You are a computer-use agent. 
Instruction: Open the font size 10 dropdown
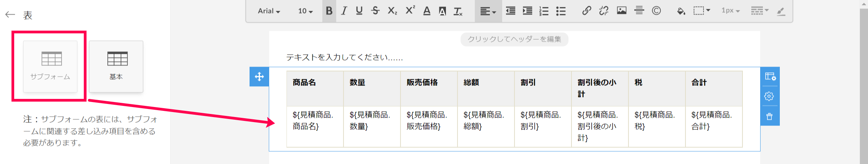(x=305, y=11)
